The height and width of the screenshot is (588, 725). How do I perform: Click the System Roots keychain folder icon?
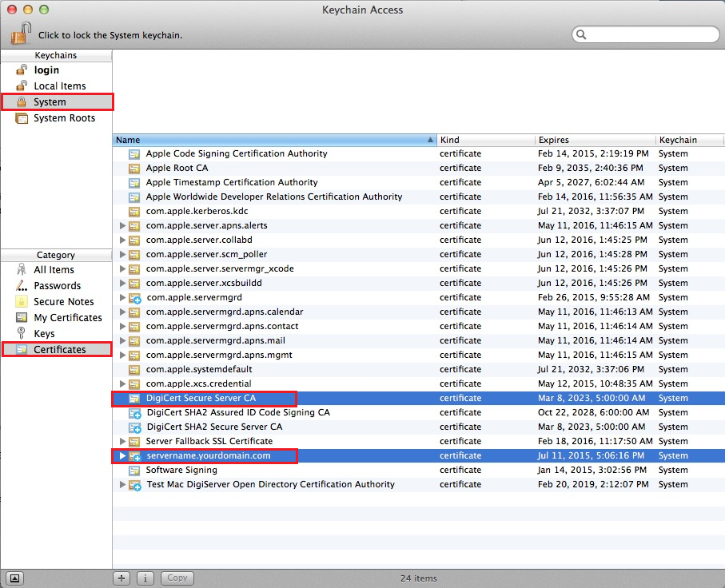pos(22,118)
